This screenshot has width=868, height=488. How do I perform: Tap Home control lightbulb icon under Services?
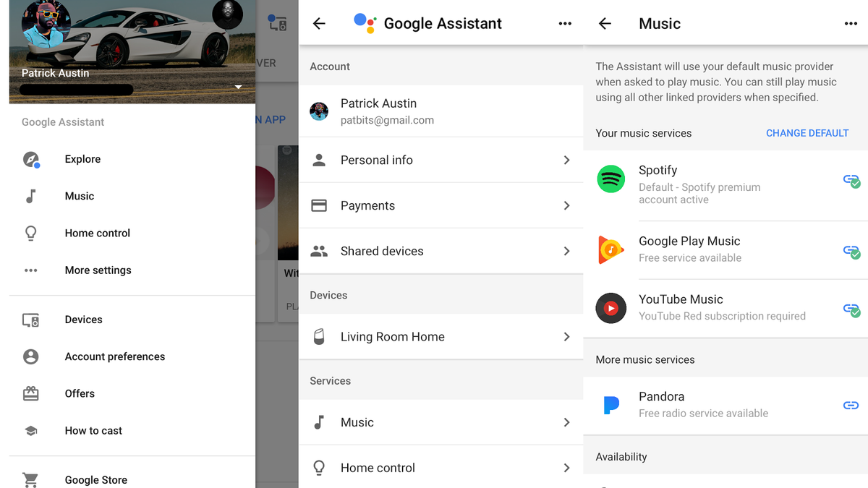coord(319,468)
